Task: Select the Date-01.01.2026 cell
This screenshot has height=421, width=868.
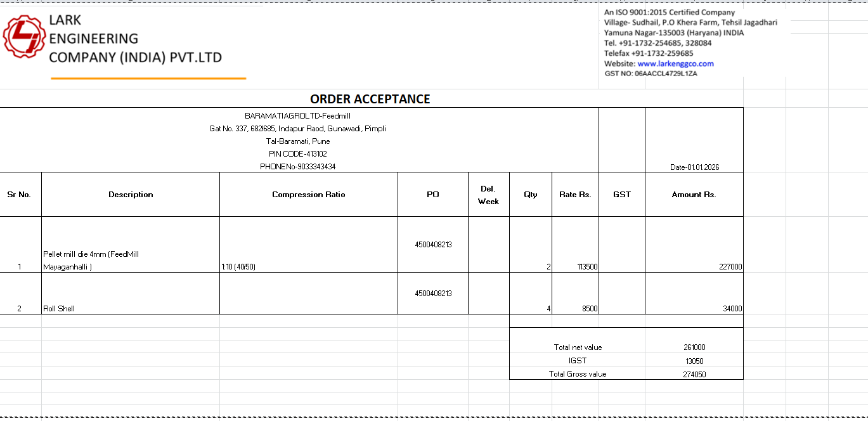Action: (694, 167)
